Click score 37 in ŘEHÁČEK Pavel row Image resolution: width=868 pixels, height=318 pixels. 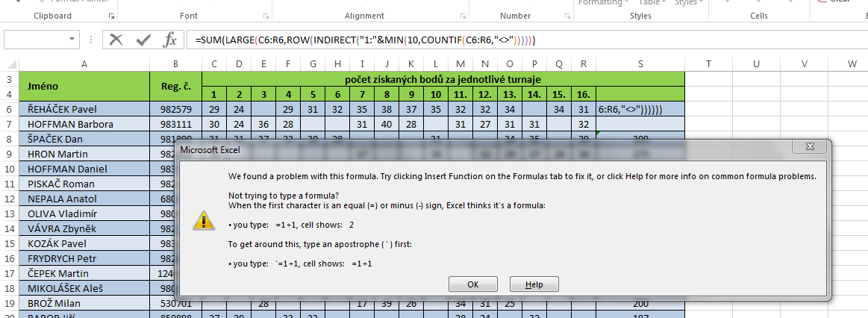coord(411,108)
